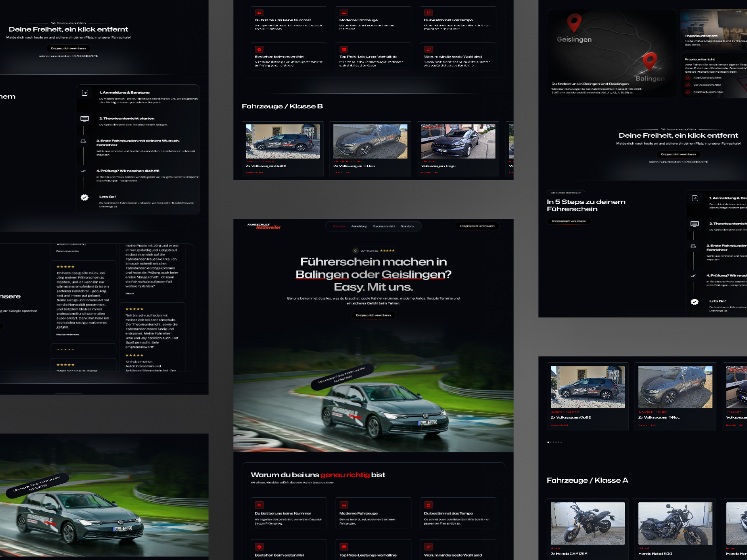
Task: Click the 'Praxisunterricht' card title
Action: [700, 59]
